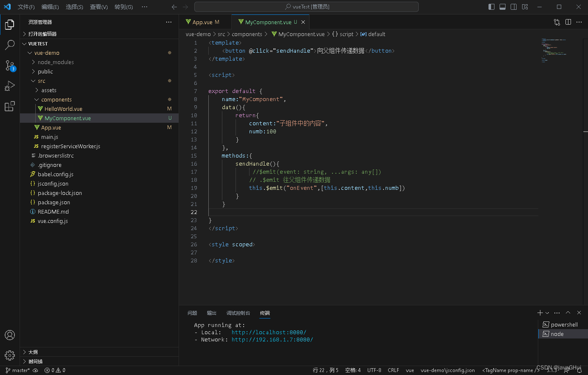The width and height of the screenshot is (588, 375).
Task: Open the Extensions view
Action: pos(10,106)
